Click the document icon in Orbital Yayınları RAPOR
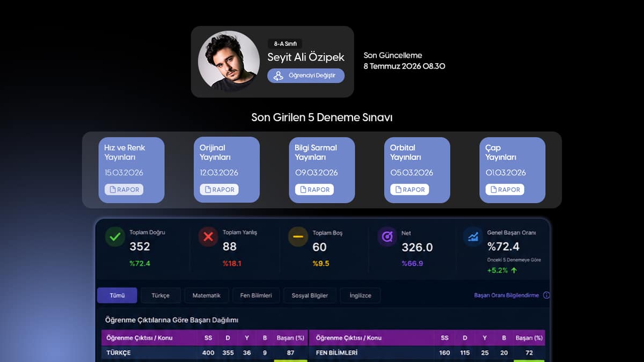 pyautogui.click(x=398, y=189)
